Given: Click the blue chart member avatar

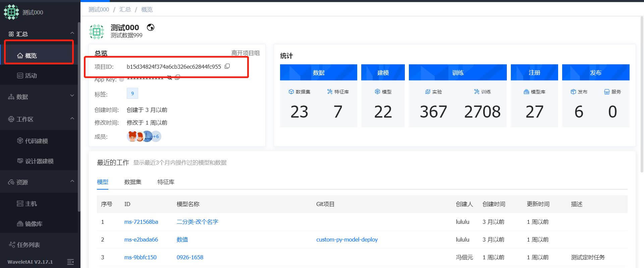Looking at the screenshot, I should 148,136.
